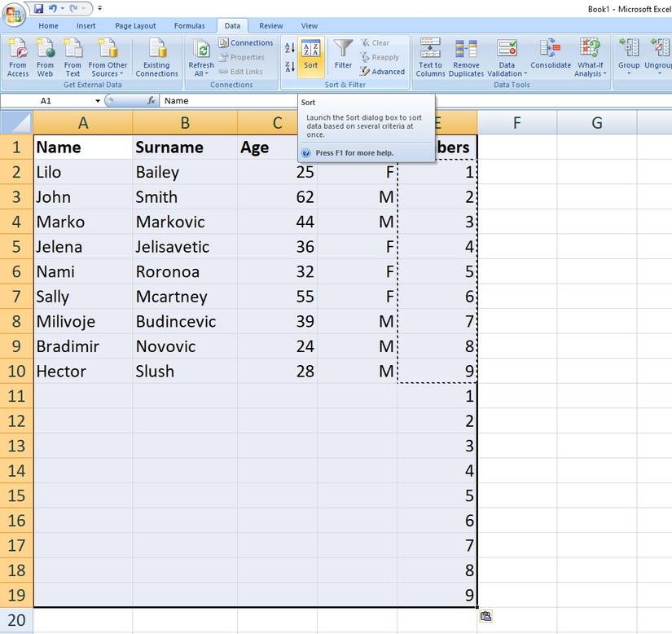Switch to the Insert tab

tap(86, 26)
